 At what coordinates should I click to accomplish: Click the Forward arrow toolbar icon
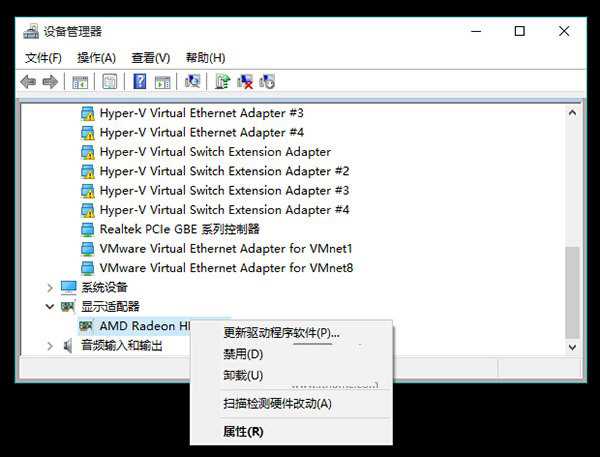coord(50,82)
